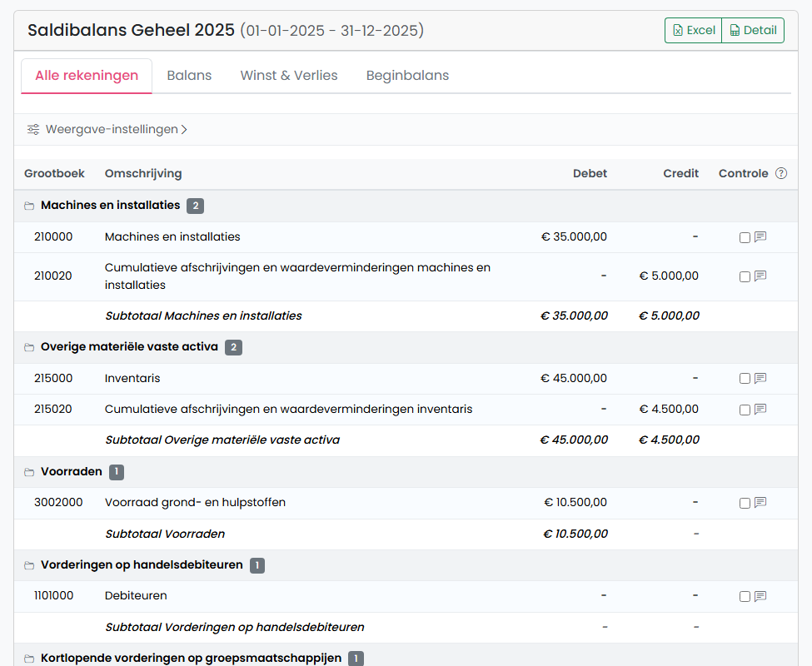Screen dimensions: 812x666
Task: Click the Controle help question mark icon
Action: (x=781, y=173)
